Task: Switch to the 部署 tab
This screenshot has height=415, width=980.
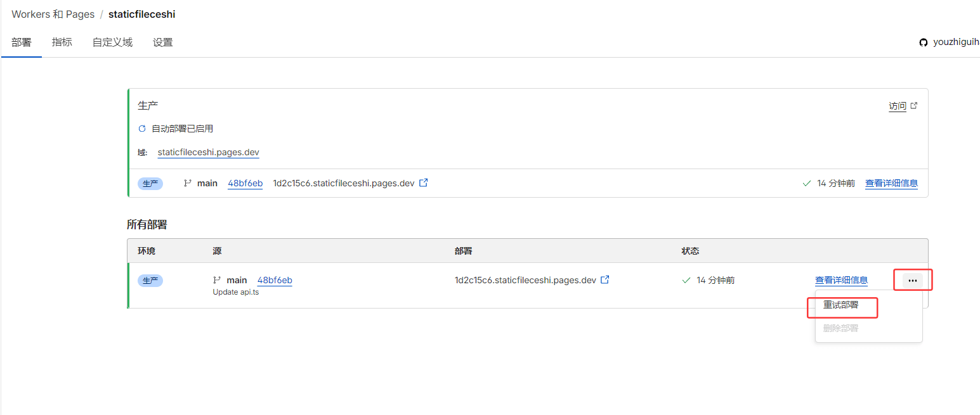Action: click(21, 42)
